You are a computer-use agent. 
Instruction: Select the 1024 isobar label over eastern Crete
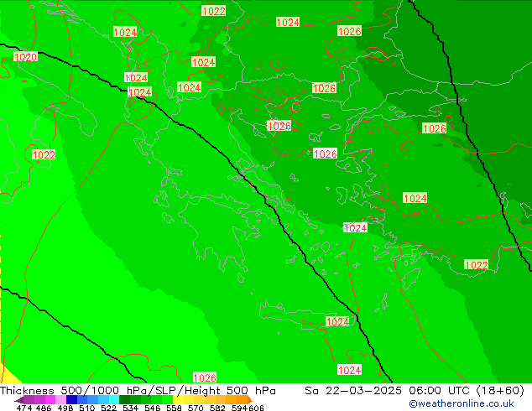tap(337, 321)
